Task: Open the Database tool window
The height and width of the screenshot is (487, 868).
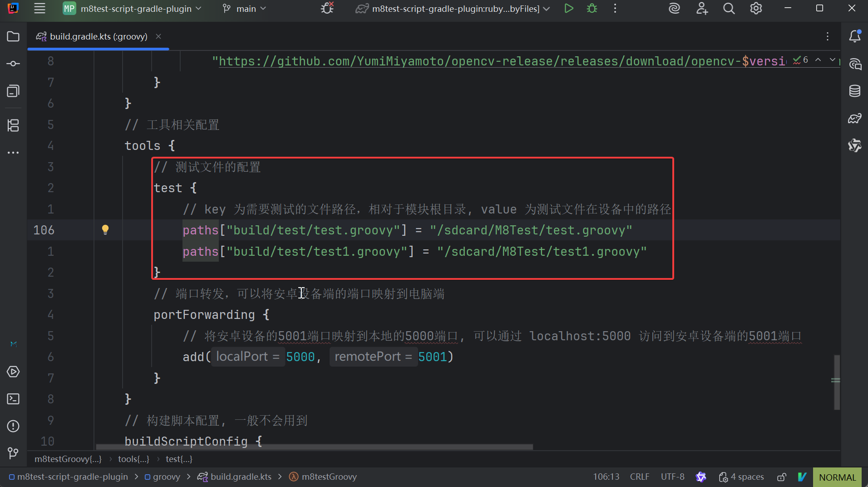Action: pos(854,91)
